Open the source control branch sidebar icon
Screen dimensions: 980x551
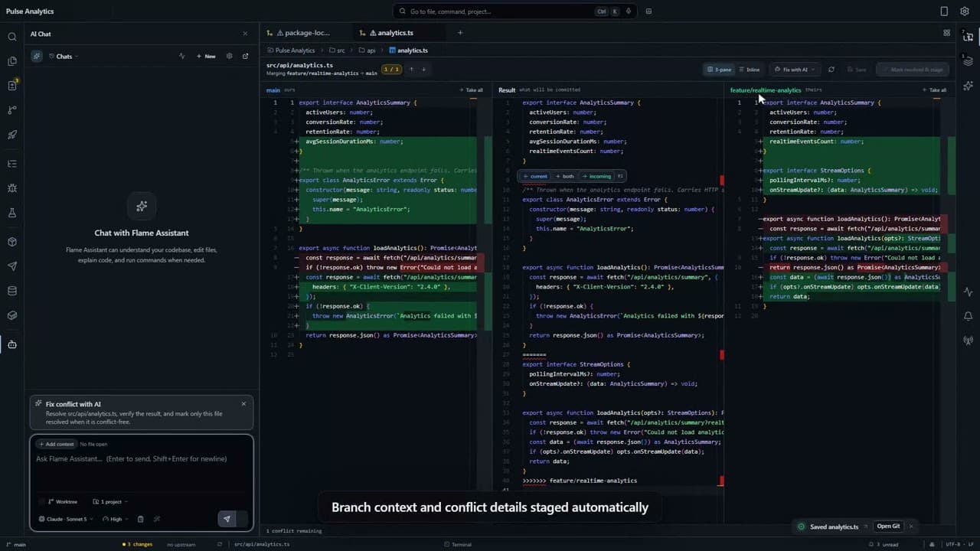click(11, 110)
